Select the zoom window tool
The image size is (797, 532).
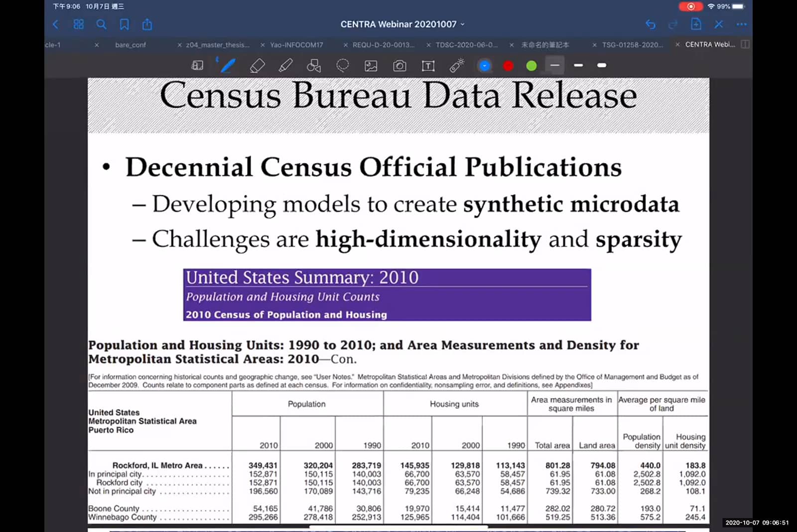pyautogui.click(x=197, y=65)
